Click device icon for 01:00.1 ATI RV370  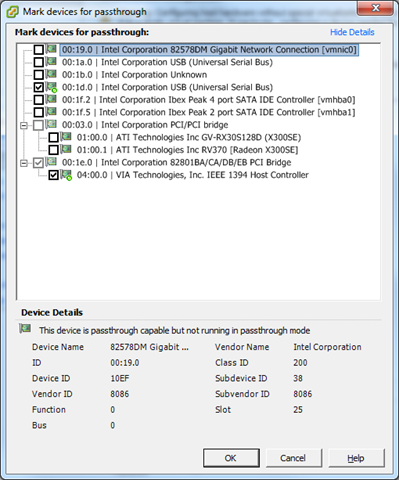[x=66, y=150]
